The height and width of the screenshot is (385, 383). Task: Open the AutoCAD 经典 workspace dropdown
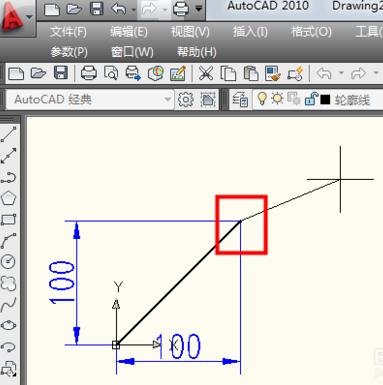90,99
